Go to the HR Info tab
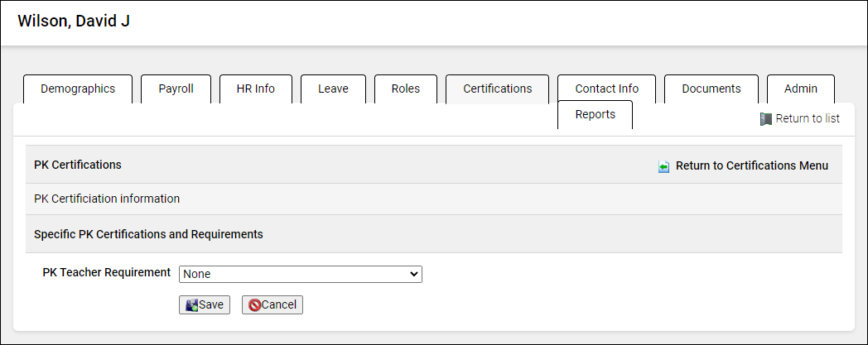This screenshot has height=345, width=868. click(x=255, y=89)
